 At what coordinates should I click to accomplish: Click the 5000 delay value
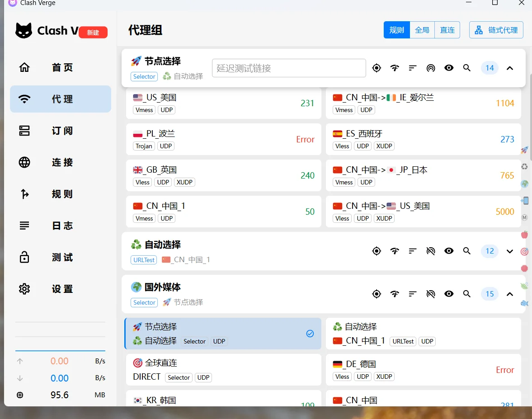(505, 212)
